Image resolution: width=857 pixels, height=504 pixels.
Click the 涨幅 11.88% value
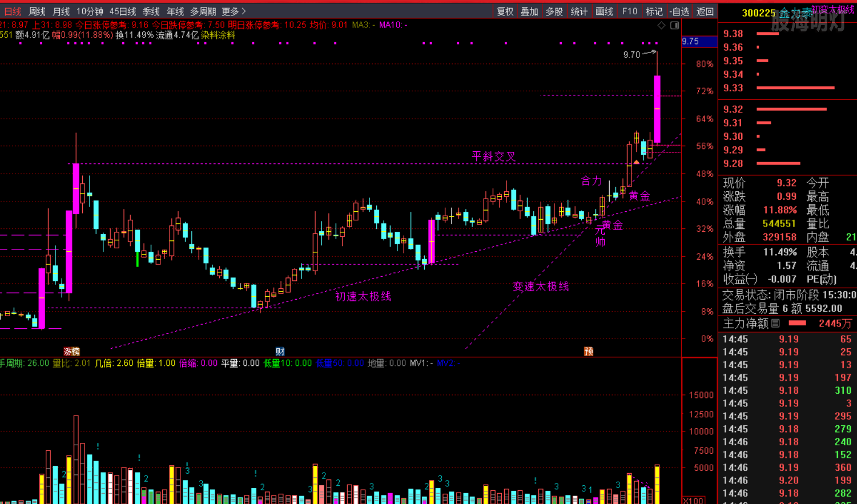[x=780, y=210]
